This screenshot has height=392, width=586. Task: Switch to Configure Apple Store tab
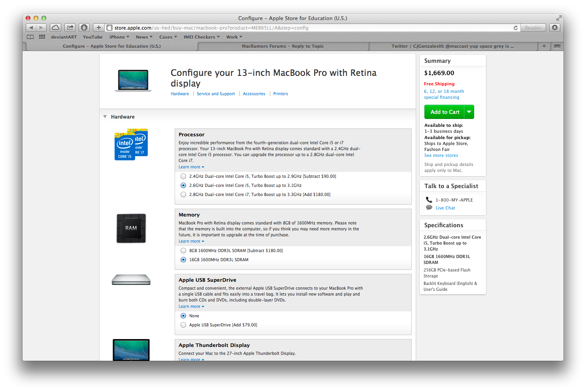112,46
